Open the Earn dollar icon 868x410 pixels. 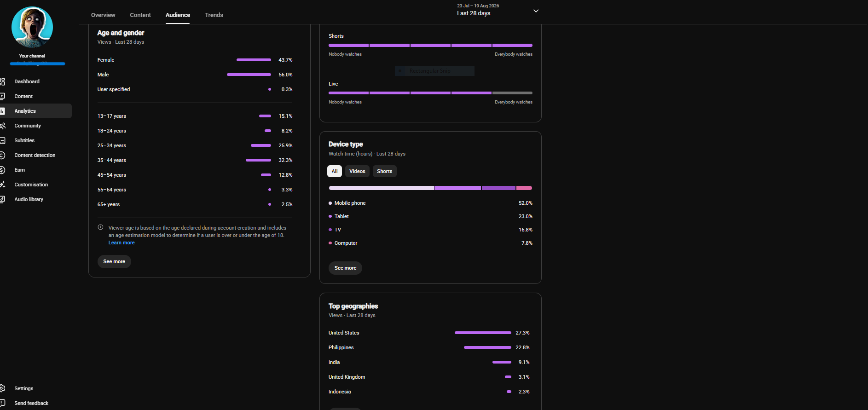point(2,170)
